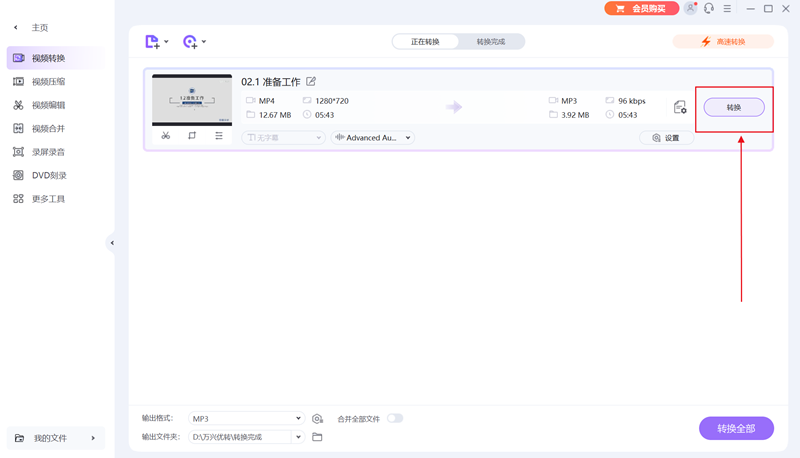This screenshot has height=458, width=800.
Task: Open the hamburger main menu
Action: (727, 9)
